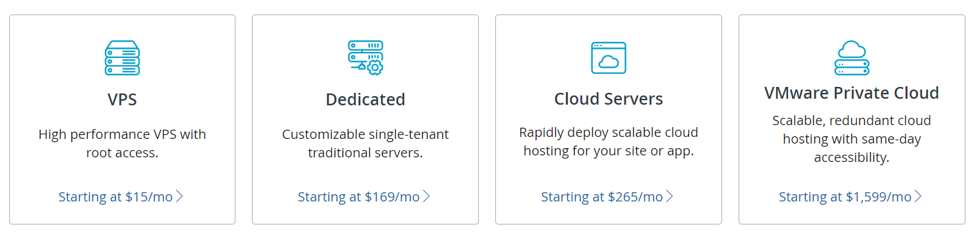
Task: Follow the Starting at $15/mo link
Action: coord(121,197)
